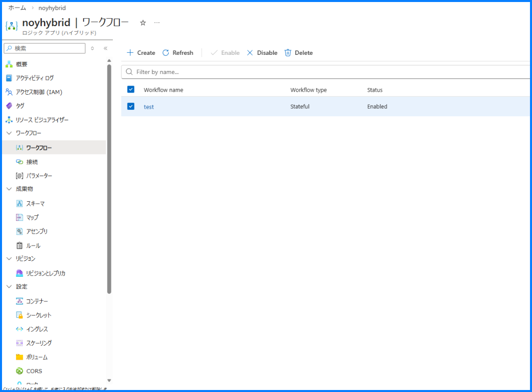Open パラメーター in the sidebar
The height and width of the screenshot is (392, 532).
[39, 176]
